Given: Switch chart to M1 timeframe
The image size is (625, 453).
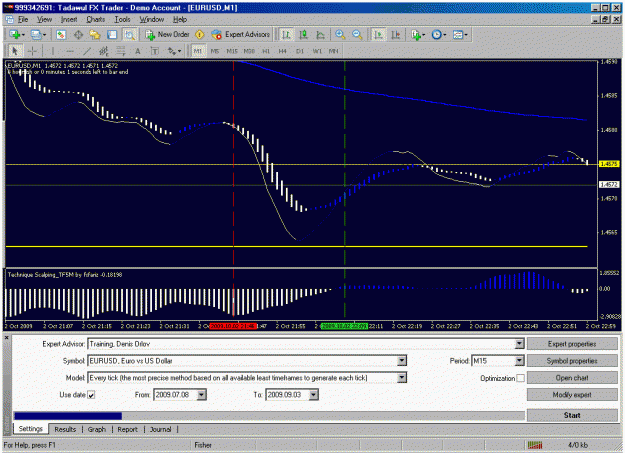Looking at the screenshot, I should click(x=198, y=51).
